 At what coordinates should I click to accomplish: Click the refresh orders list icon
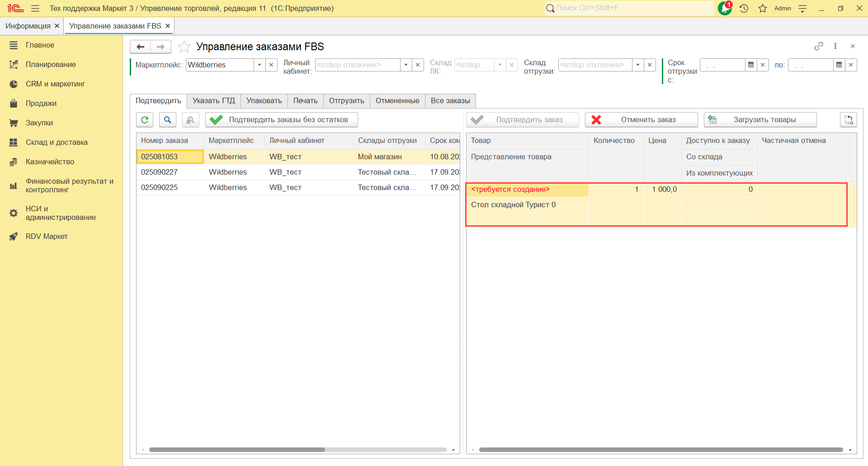pyautogui.click(x=145, y=120)
